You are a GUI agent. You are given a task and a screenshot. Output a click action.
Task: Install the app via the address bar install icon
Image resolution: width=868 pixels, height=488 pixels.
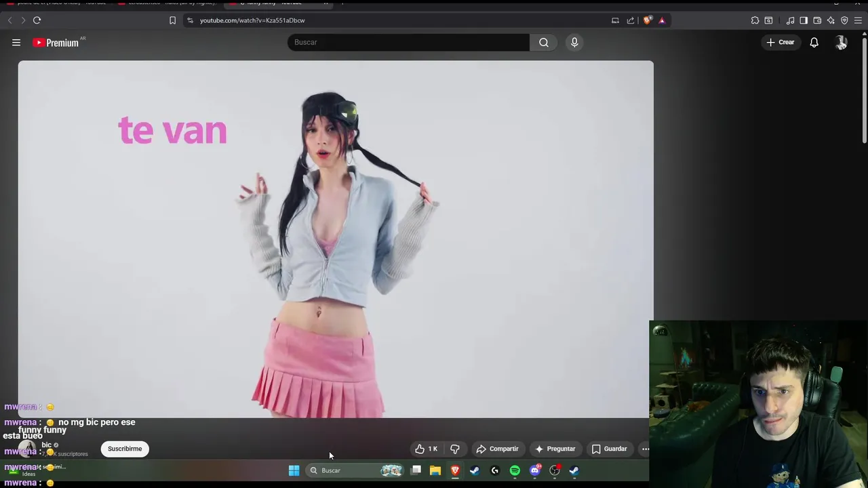pos(615,20)
